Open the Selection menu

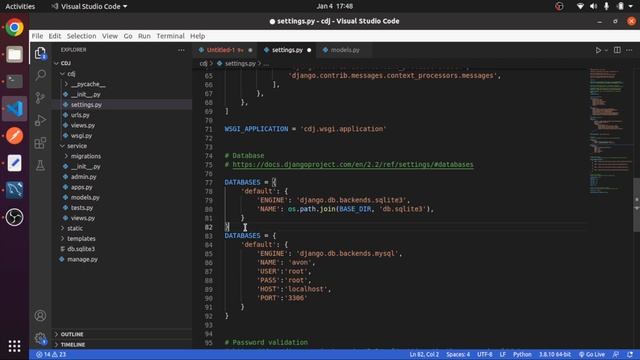82,36
